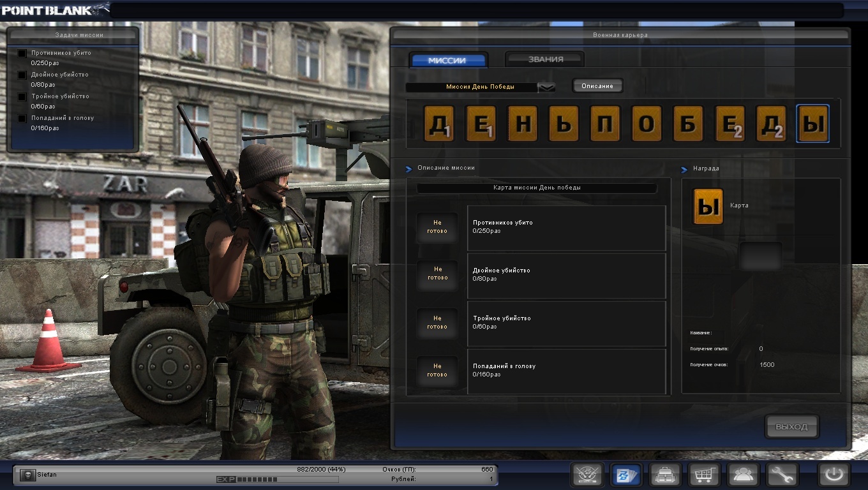Switch to the МИССИИ tab
This screenshot has width=868, height=490.
click(448, 60)
